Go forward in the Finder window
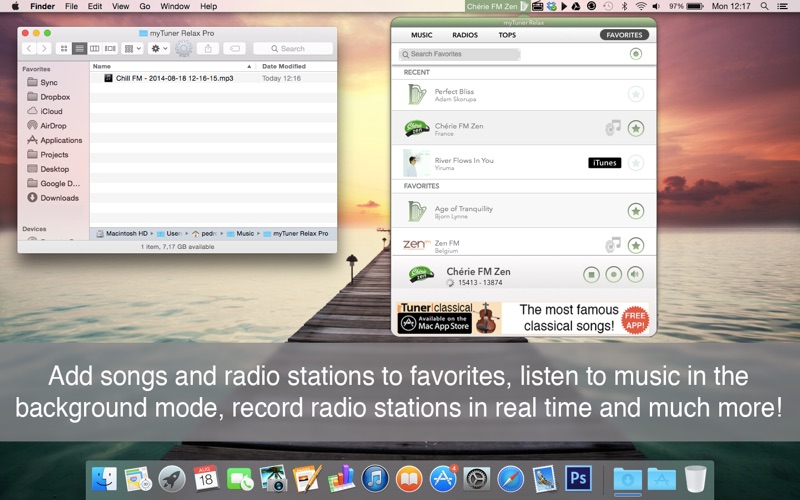 pyautogui.click(x=44, y=48)
